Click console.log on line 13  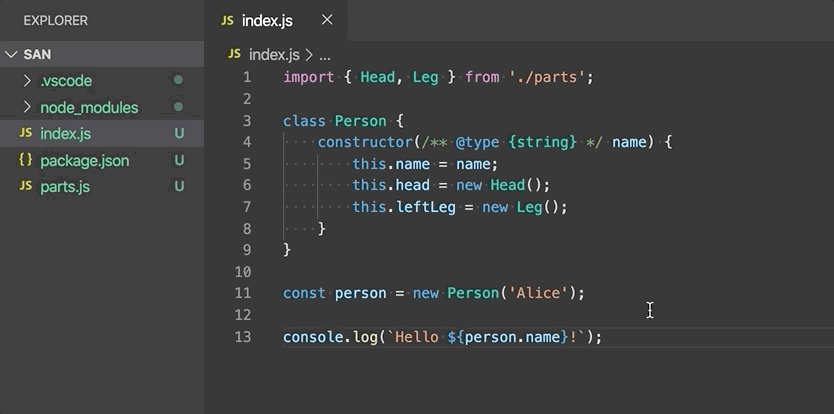[330, 337]
